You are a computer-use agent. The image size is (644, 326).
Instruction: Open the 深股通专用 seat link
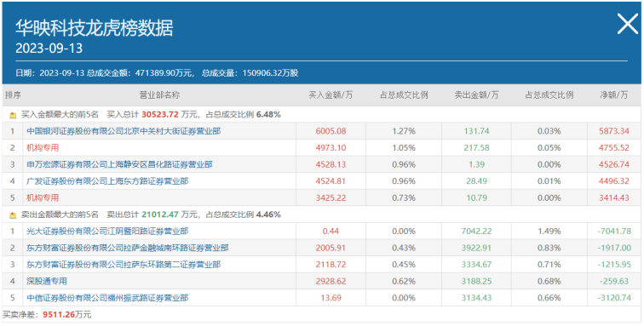tap(47, 281)
